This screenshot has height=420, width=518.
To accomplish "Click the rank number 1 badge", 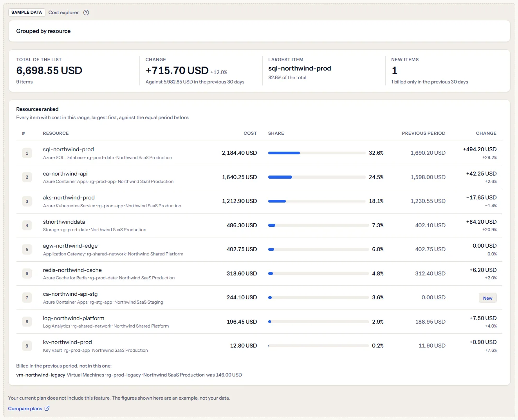I will (27, 153).
